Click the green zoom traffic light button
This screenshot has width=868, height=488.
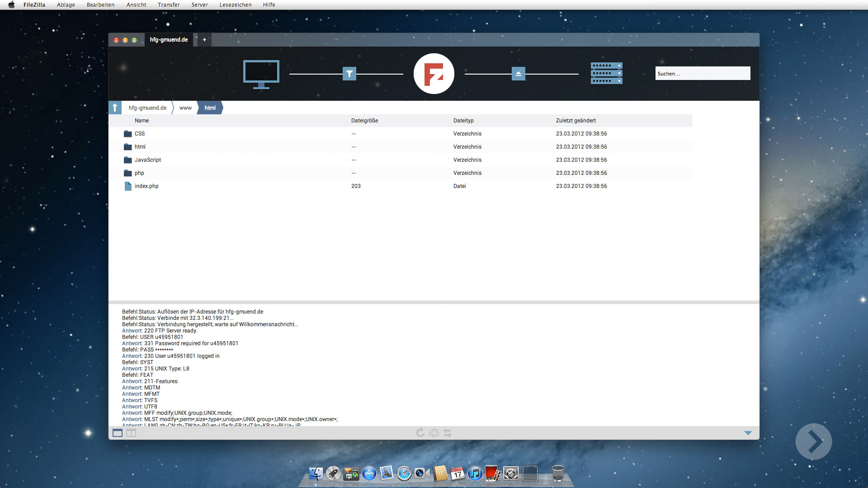(x=134, y=40)
